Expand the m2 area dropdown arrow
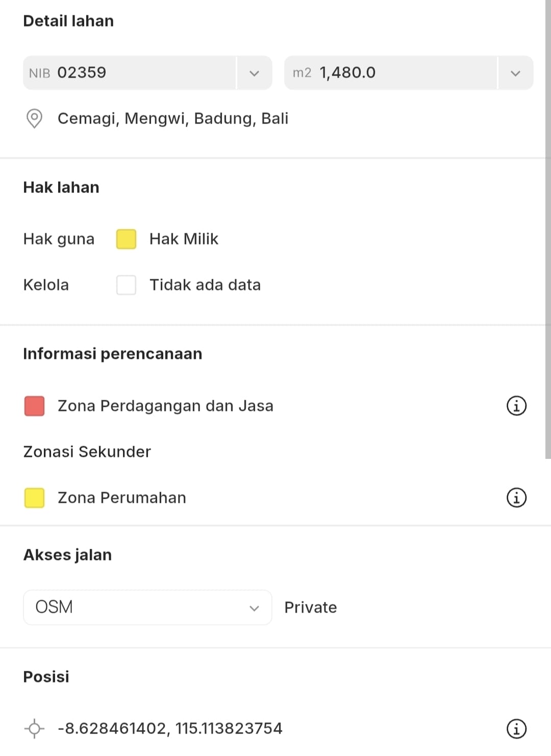This screenshot has width=551, height=756. pyautogui.click(x=515, y=73)
